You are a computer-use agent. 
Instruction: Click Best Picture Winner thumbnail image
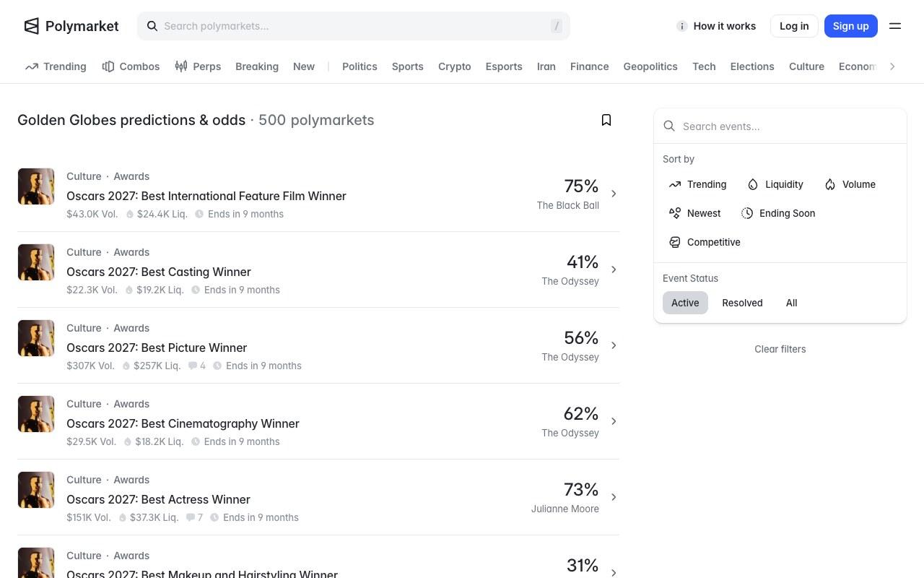pos(36,338)
